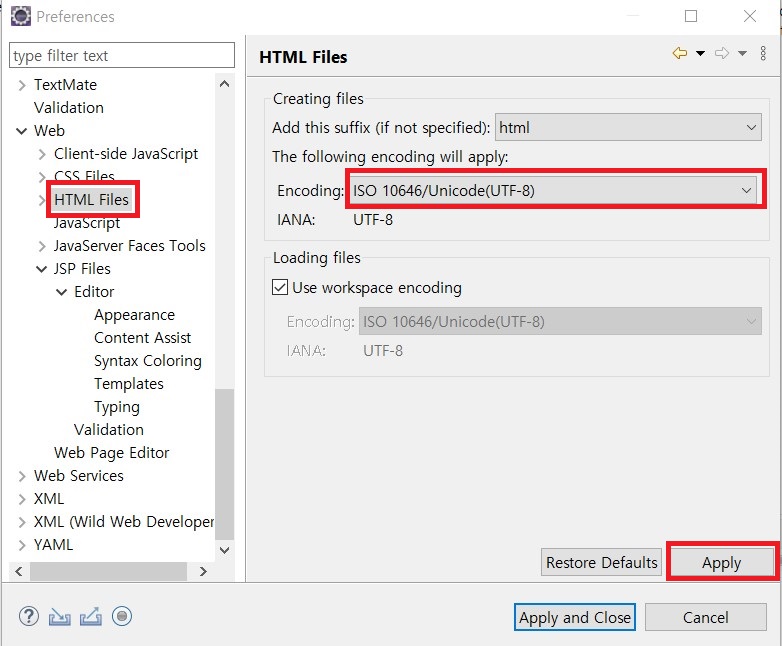Open Typing preference page
Image resolution: width=782 pixels, height=646 pixels.
click(x=117, y=407)
